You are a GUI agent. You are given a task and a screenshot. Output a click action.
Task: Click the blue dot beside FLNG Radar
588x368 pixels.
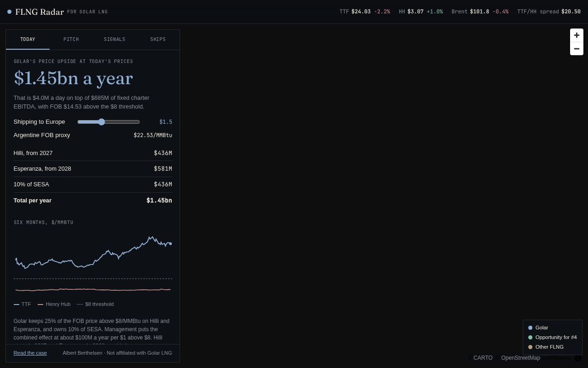pos(9,12)
